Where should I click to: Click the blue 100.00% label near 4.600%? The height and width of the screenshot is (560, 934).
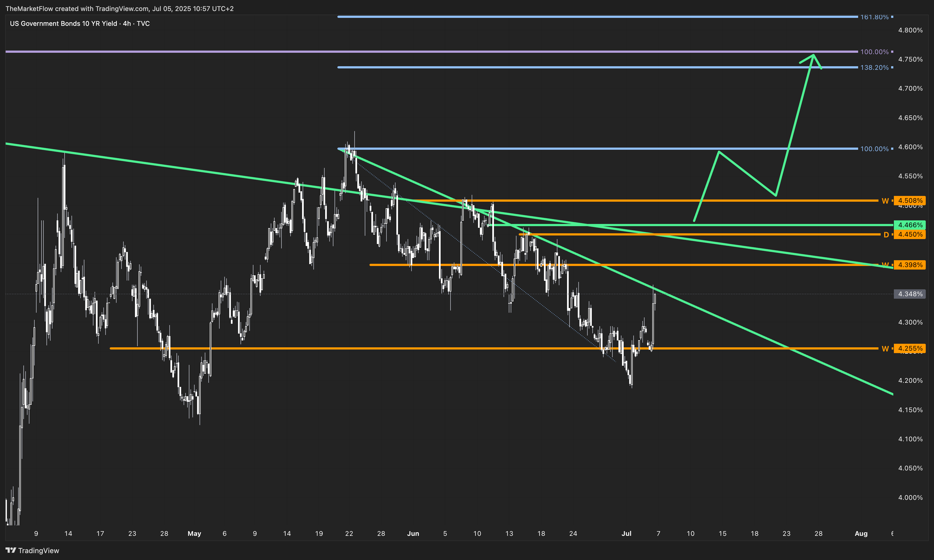click(x=874, y=149)
